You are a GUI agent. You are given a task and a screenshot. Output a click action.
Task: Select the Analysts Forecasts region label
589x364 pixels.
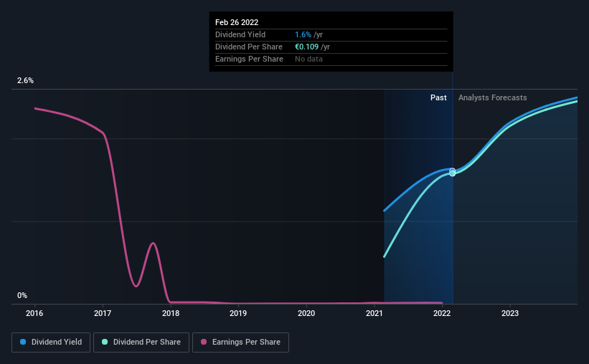tap(492, 97)
